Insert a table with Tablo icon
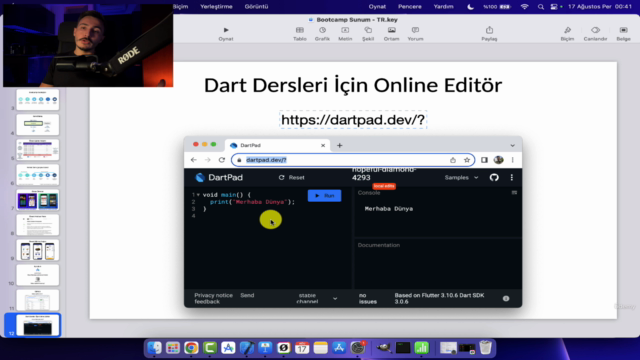Viewport: 640px width, 360px height. [300, 33]
